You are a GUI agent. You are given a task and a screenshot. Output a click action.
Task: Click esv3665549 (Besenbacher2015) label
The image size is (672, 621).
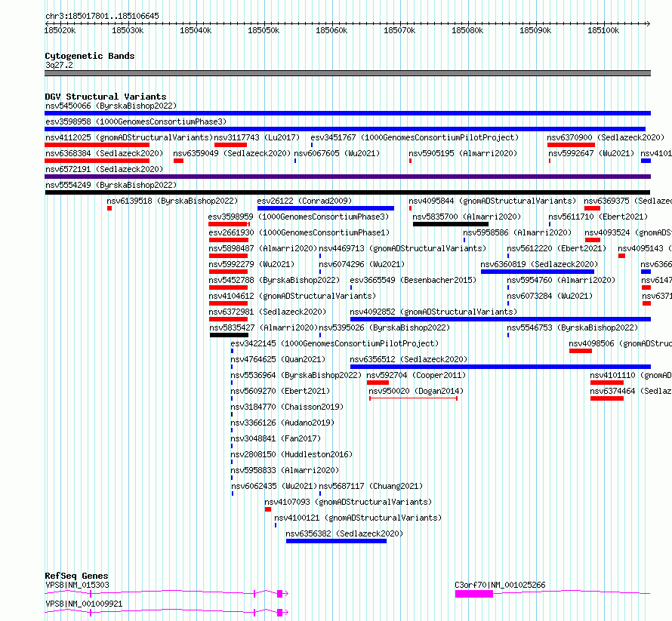(x=413, y=280)
